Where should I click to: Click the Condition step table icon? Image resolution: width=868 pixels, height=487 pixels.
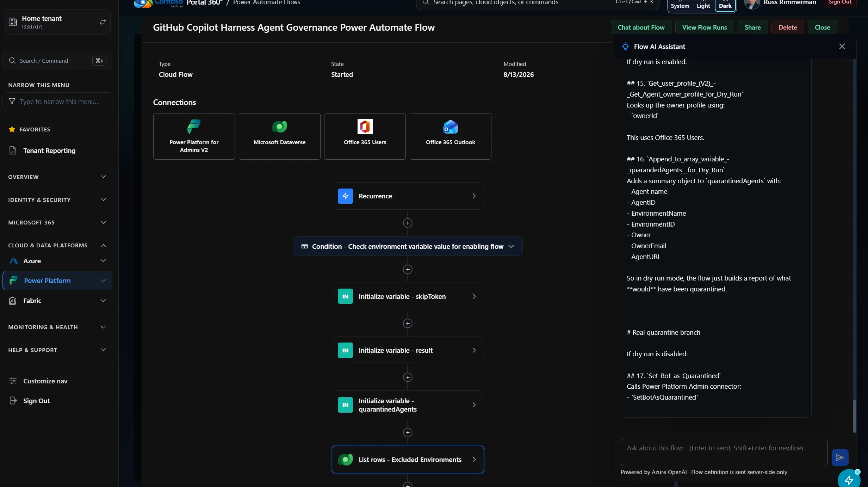pos(304,246)
